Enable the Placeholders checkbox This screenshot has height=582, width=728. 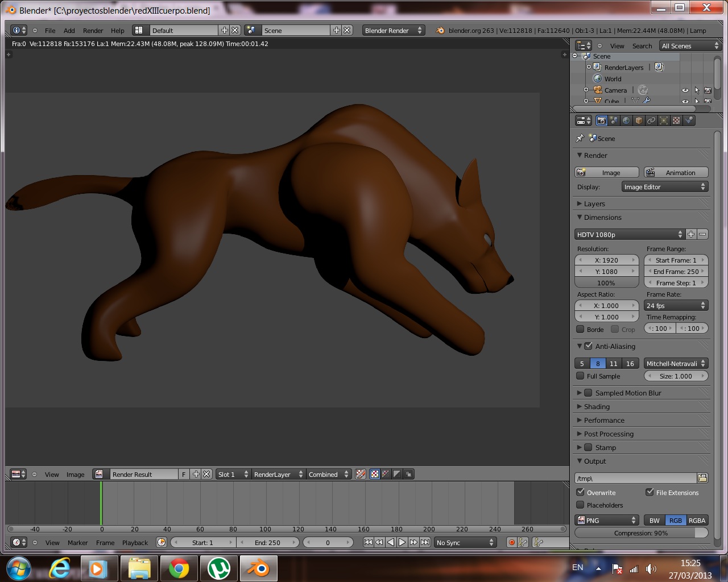[x=581, y=505]
